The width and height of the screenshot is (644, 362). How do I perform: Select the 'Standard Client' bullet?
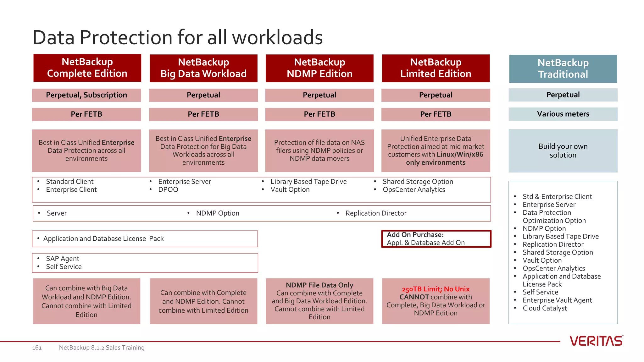tap(69, 182)
